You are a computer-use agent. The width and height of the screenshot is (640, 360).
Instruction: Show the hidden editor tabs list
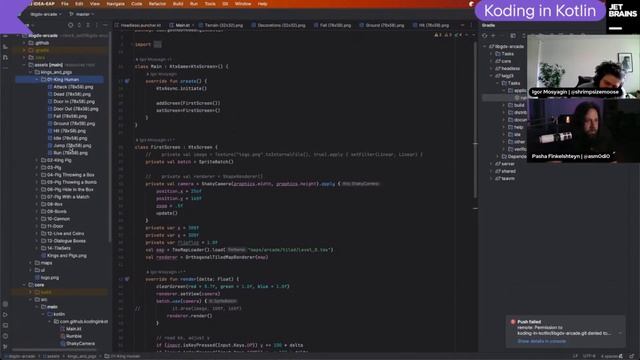coord(462,25)
